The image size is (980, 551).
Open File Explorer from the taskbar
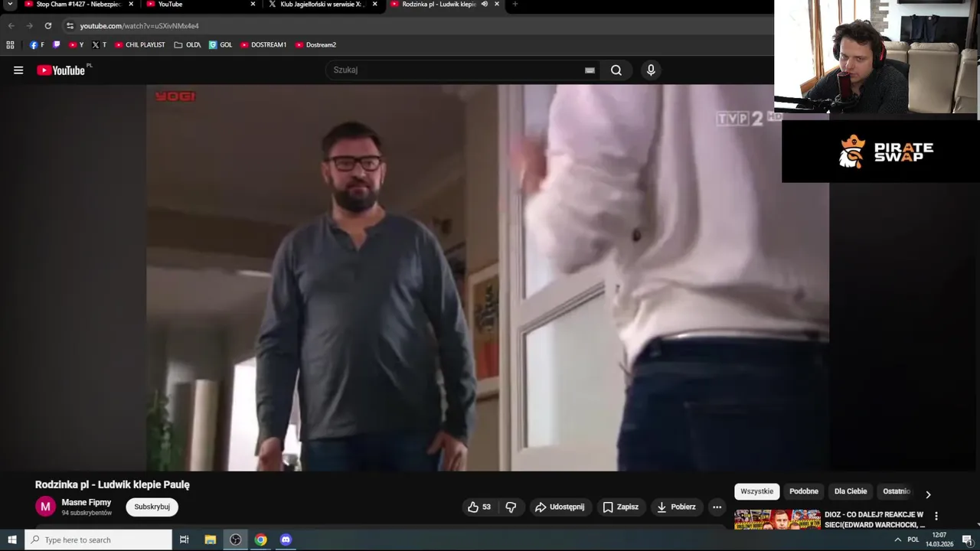click(211, 540)
